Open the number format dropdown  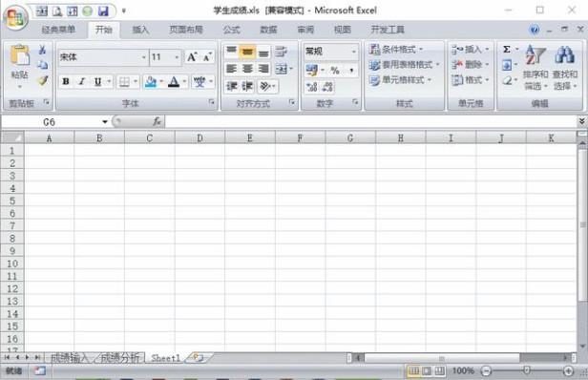point(353,52)
